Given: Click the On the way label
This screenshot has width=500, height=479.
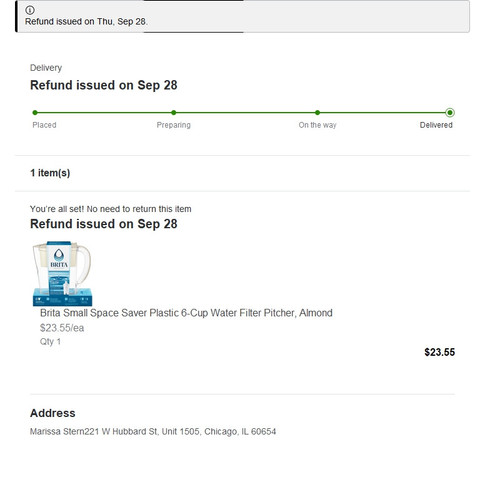Looking at the screenshot, I should [317, 125].
